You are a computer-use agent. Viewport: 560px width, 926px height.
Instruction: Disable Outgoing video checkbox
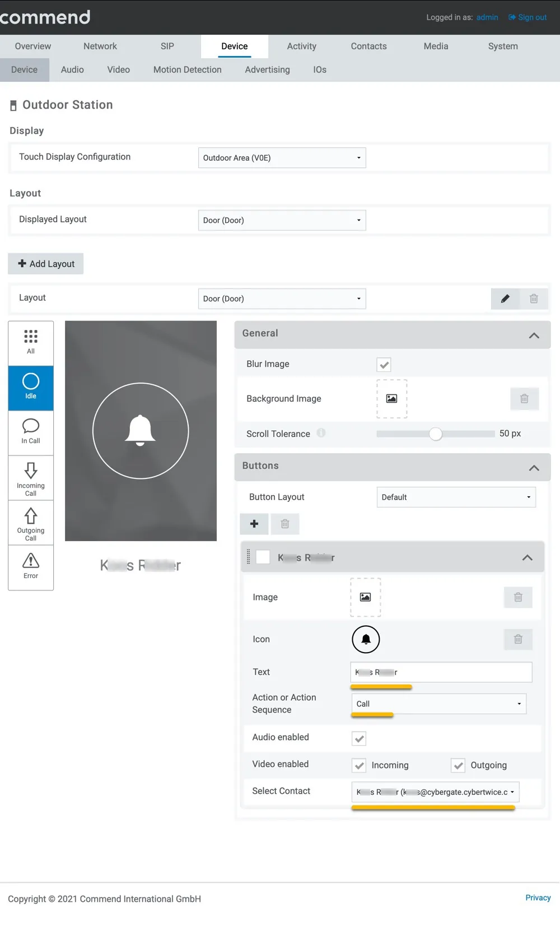point(458,765)
